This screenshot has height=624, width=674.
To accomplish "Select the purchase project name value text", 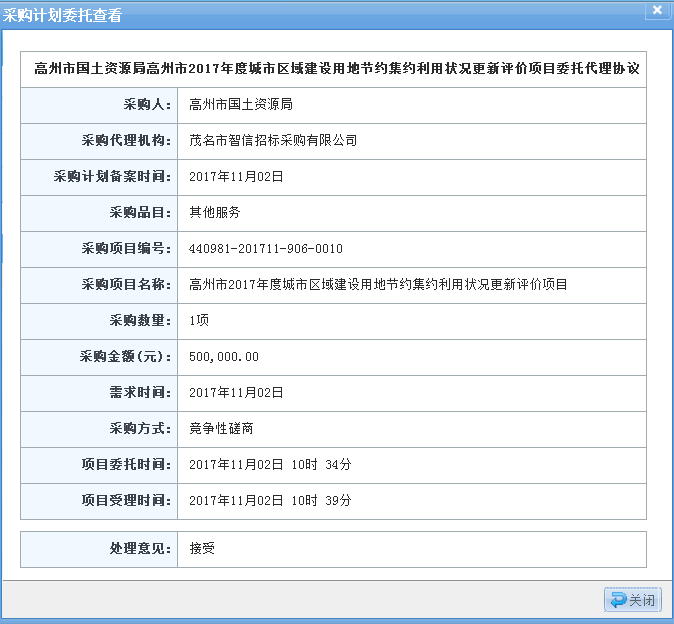I will [378, 284].
